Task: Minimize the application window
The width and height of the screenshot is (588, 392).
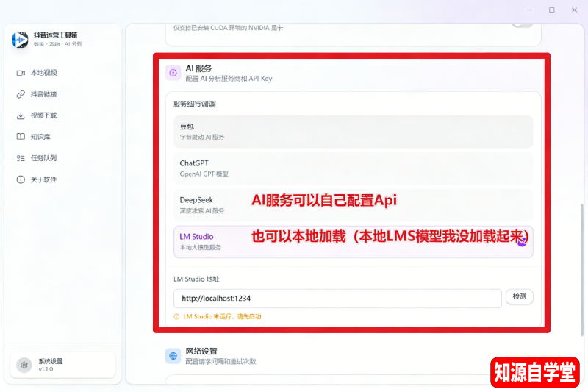Action: (x=528, y=10)
